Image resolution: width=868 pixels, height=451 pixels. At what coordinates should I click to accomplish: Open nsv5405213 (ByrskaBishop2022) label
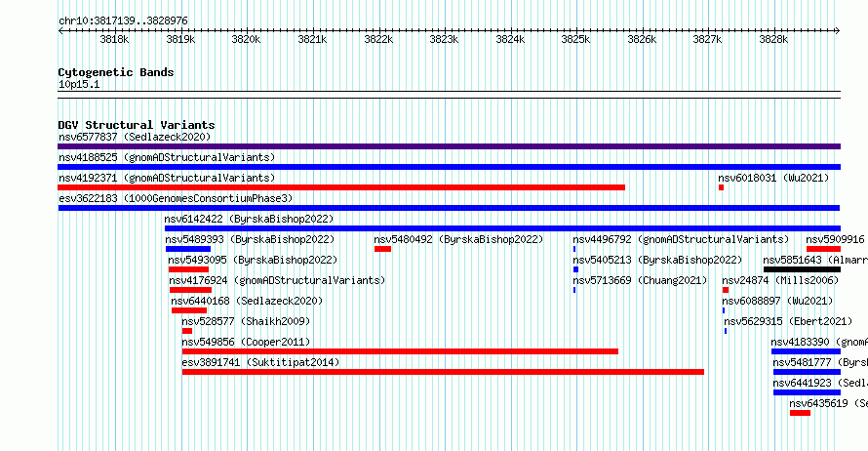[x=657, y=260]
